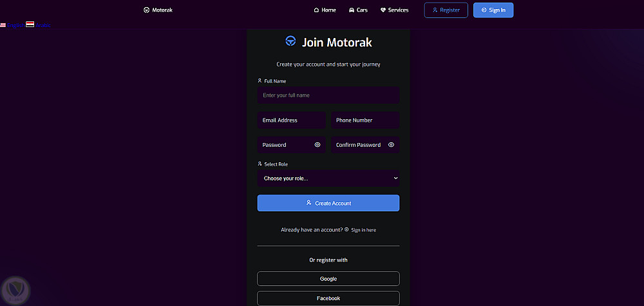Switch language to English
Image resolution: width=644 pixels, height=306 pixels.
(15, 24)
